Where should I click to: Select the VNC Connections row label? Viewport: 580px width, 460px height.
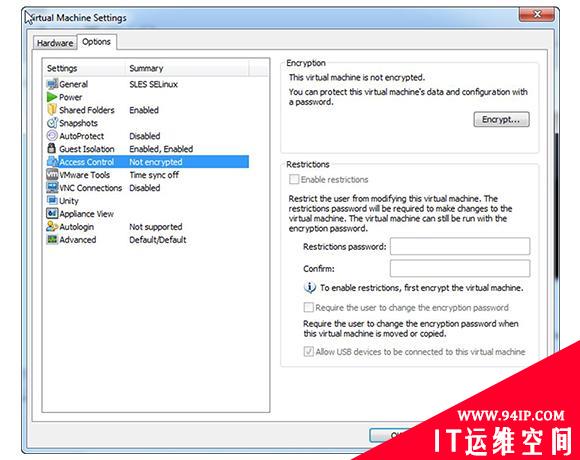tap(91, 188)
